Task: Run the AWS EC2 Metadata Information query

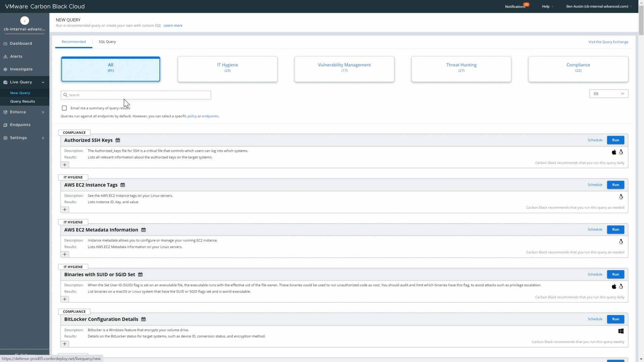Action: tap(615, 230)
